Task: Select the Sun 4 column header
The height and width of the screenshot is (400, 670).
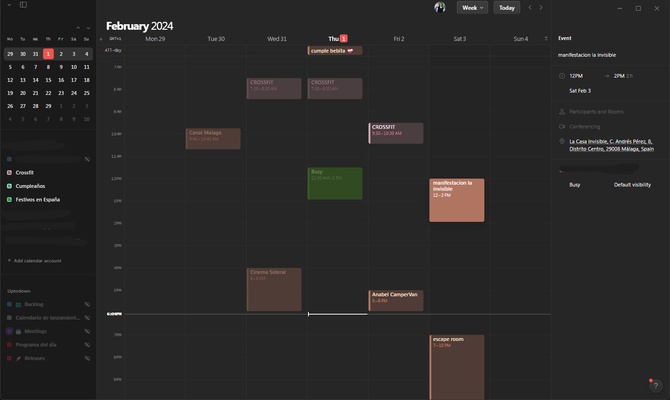Action: coord(520,39)
